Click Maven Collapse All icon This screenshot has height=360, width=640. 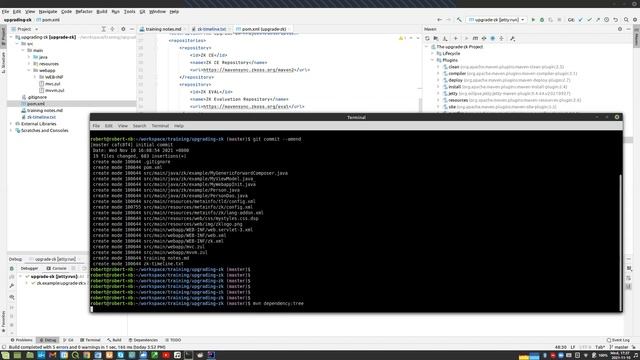tap(501, 38)
